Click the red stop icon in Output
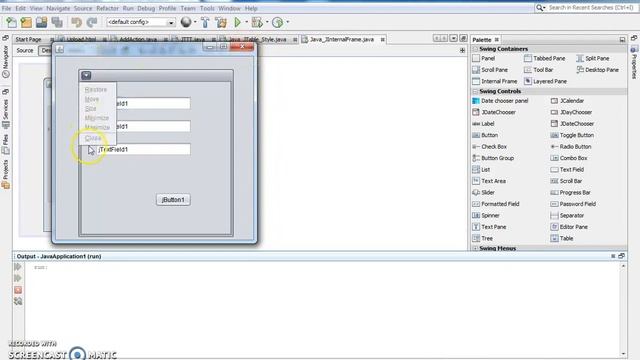The image size is (640, 360). (18, 290)
